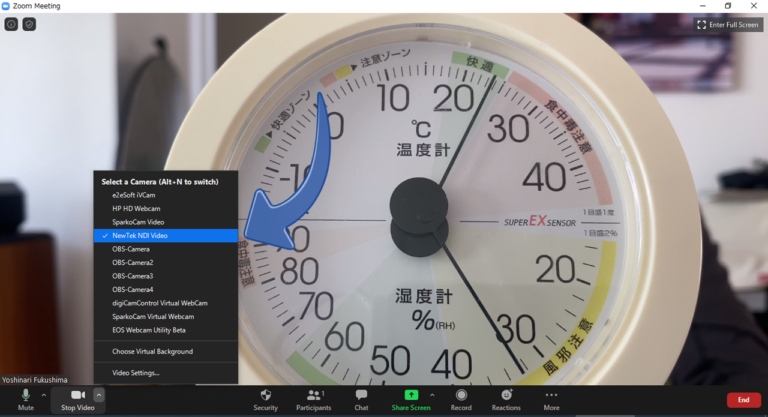Select OBS-Camera from the list

click(166, 249)
